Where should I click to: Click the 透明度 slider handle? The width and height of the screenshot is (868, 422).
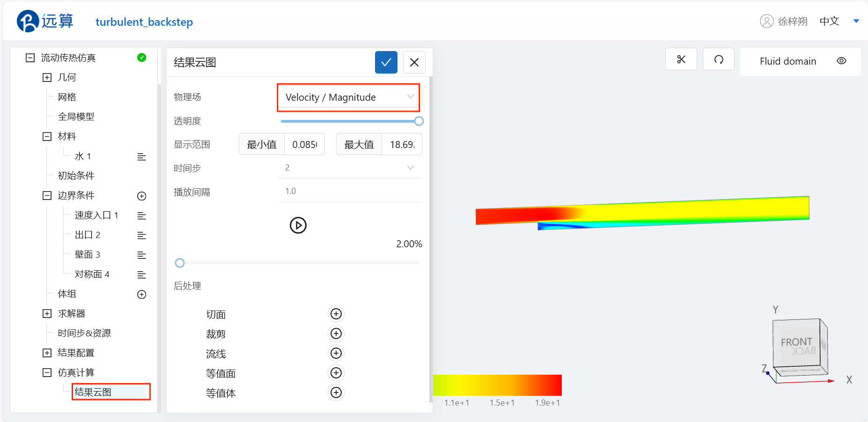point(419,121)
